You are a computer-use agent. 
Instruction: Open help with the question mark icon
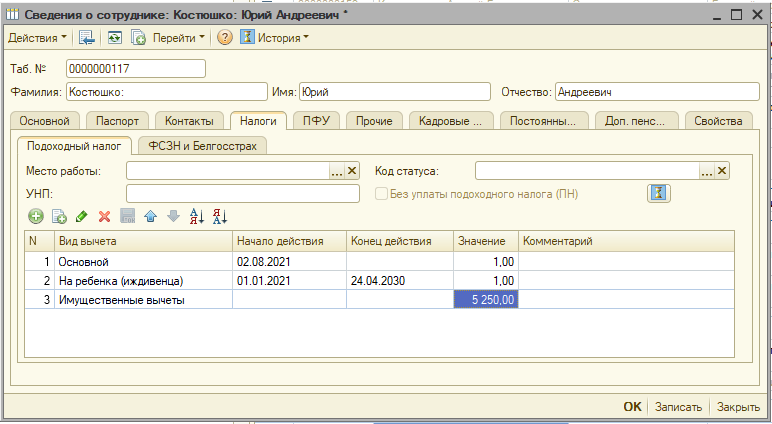[x=224, y=38]
